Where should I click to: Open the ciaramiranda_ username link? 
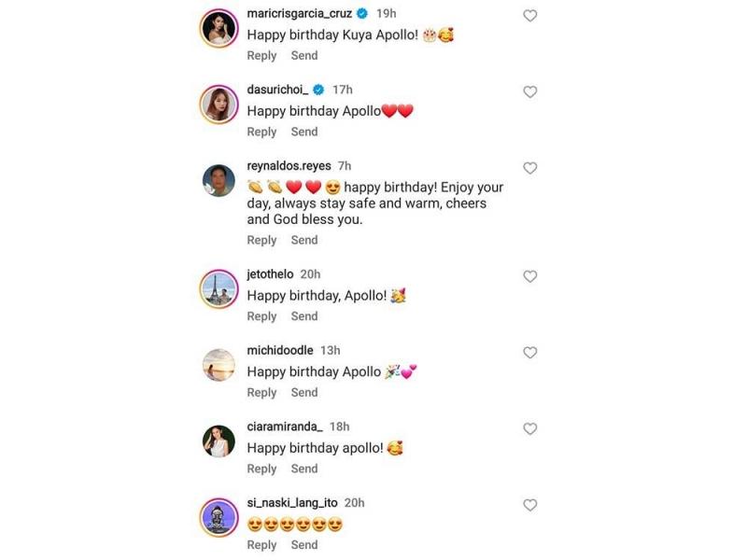[284, 427]
